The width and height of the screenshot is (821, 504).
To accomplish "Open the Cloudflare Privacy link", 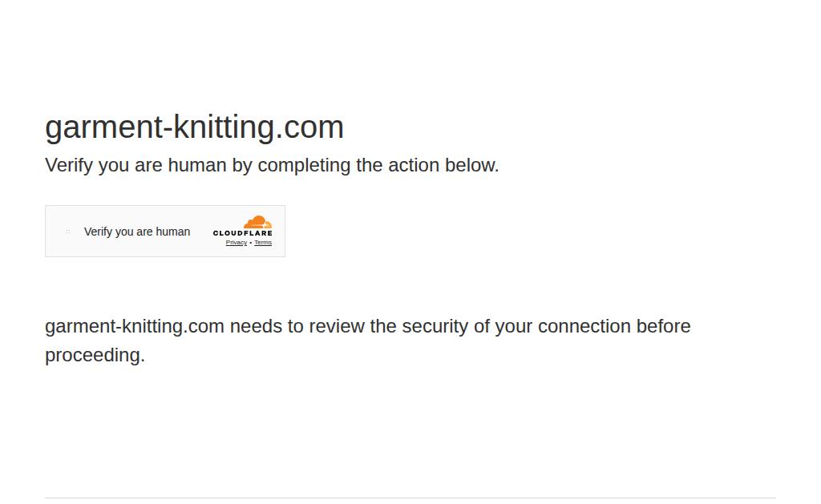I will click(237, 243).
